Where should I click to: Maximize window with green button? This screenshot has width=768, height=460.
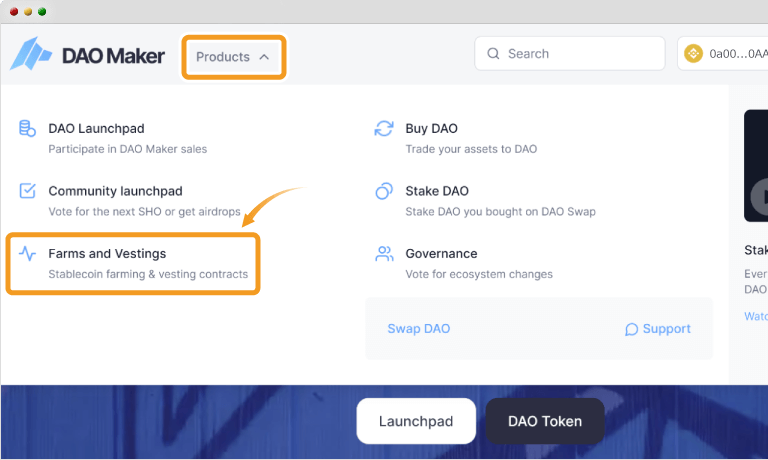click(x=42, y=11)
